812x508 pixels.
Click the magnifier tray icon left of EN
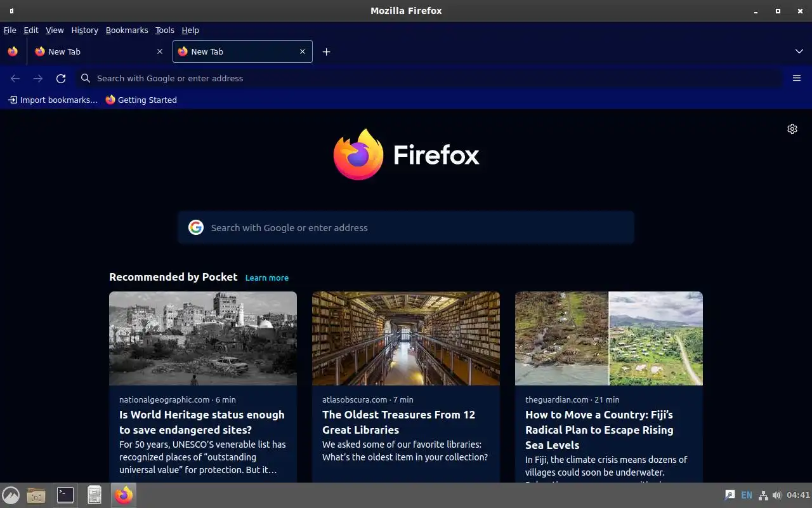(730, 495)
